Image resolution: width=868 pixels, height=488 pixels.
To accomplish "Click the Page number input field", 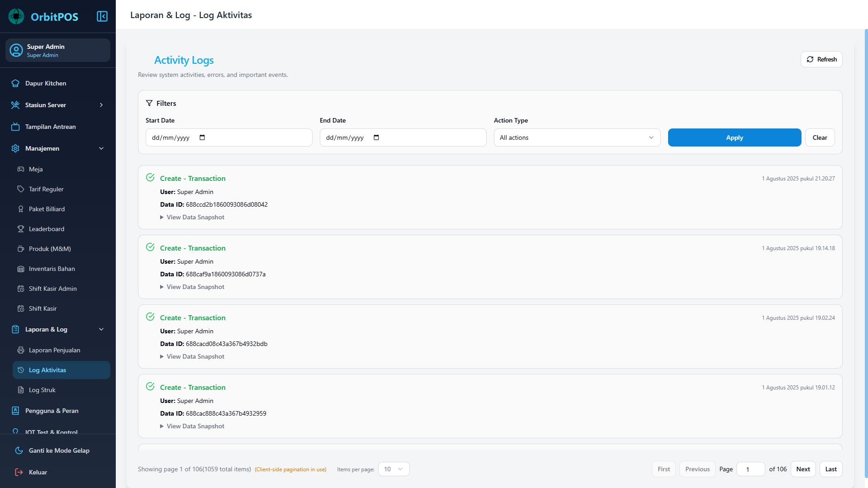I will coord(750,469).
